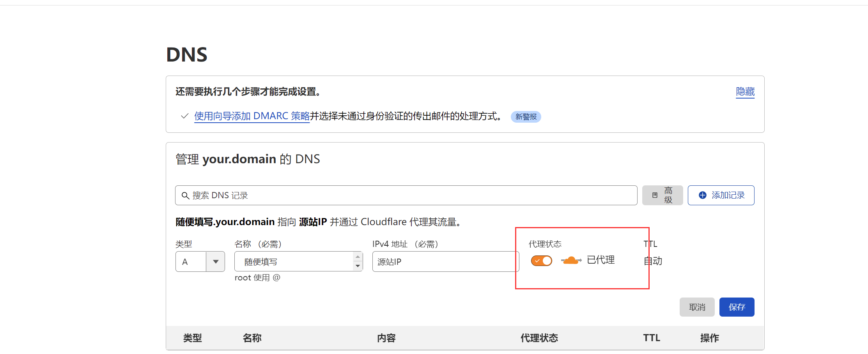This screenshot has height=354, width=868.
Task: Collapse setup steps using 隐藏 link
Action: click(745, 92)
